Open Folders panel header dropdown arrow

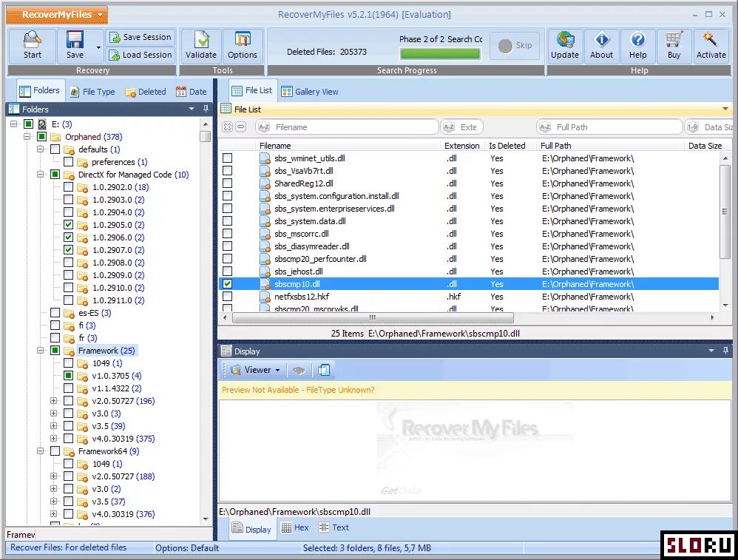click(192, 109)
